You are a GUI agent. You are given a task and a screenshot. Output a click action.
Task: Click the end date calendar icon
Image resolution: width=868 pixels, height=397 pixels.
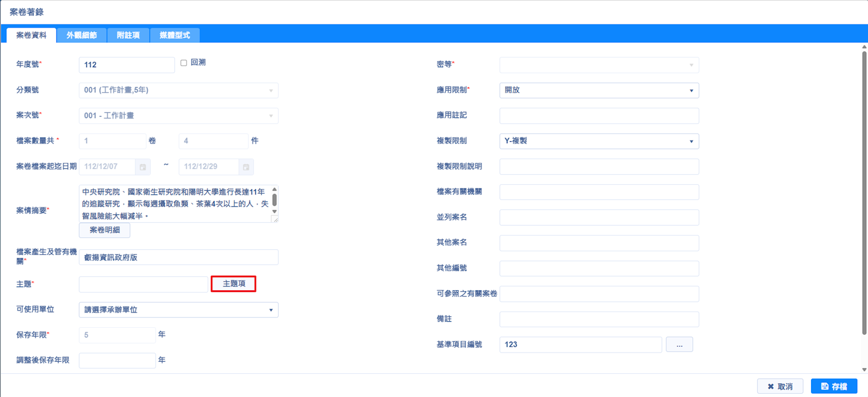pos(246,167)
